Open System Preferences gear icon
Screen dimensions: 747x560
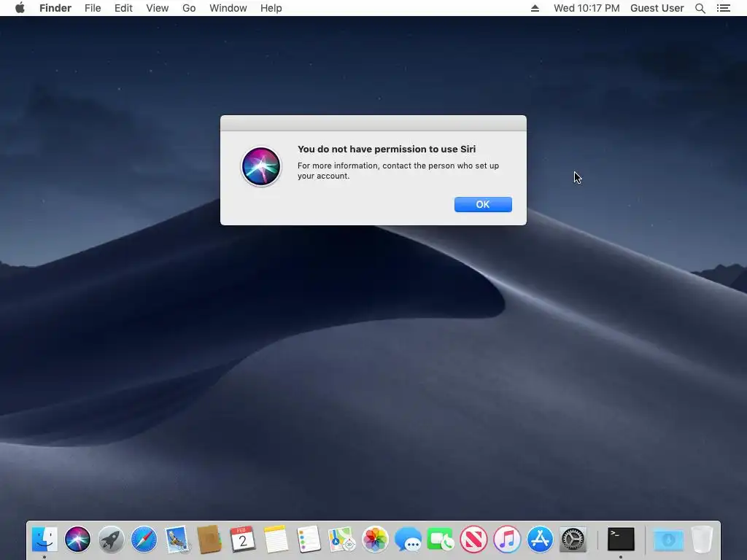pyautogui.click(x=573, y=540)
